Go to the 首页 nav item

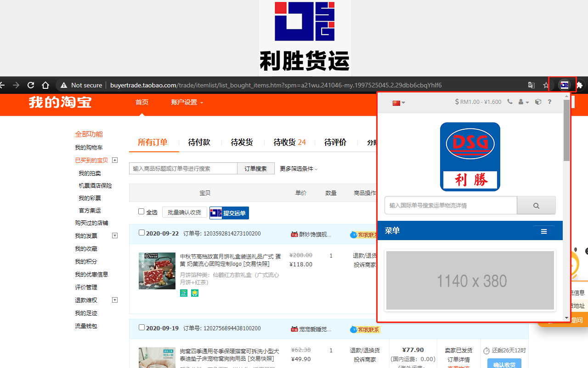(x=142, y=102)
